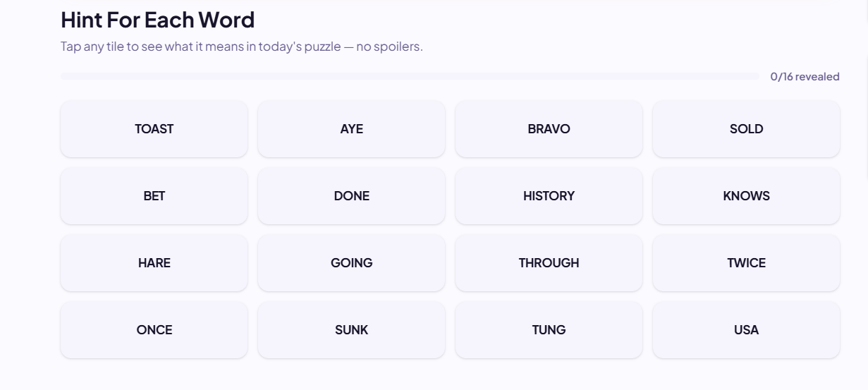Tap the ONCE word tile
This screenshot has height=390, width=868.
point(154,329)
